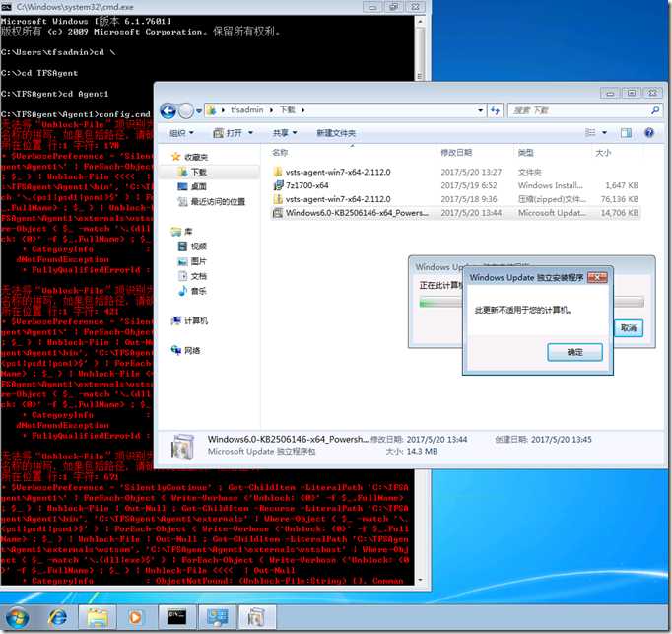Click 确定 (OK) in update dialog
This screenshot has width=672, height=634.
(x=574, y=352)
